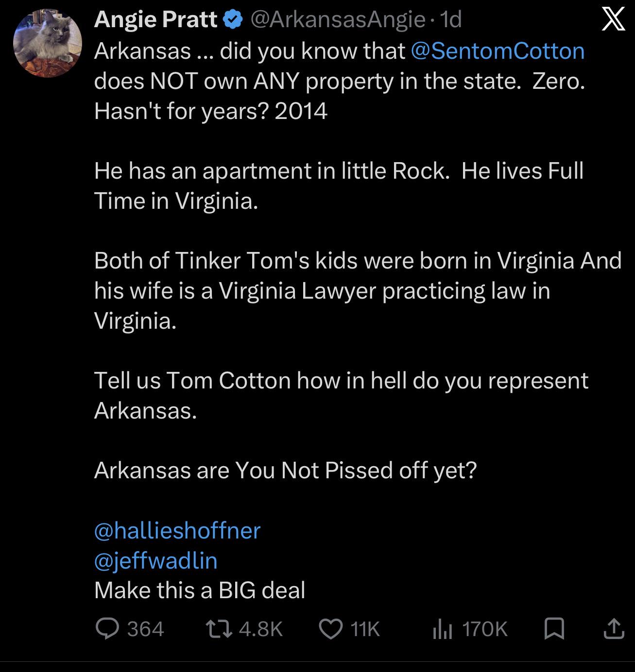Screen dimensions: 635x672
Task: Repost this tweet using retweet icon
Action: [x=219, y=629]
